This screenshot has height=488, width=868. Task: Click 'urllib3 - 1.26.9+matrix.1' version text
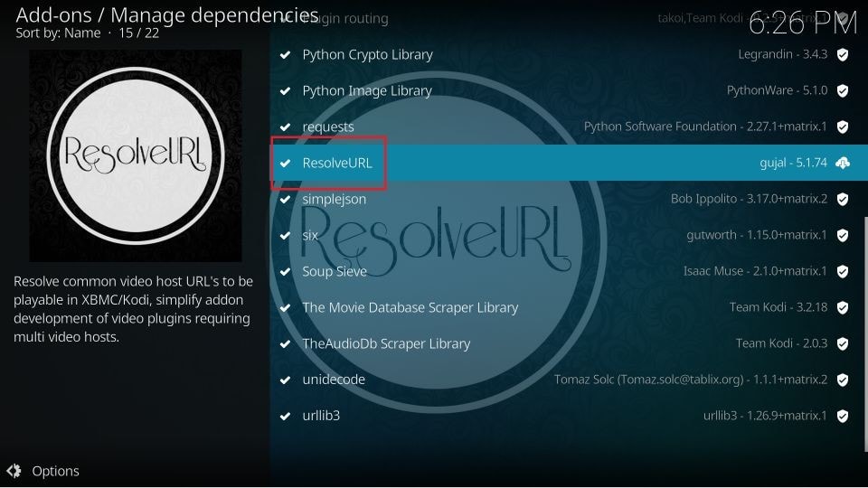[765, 416]
